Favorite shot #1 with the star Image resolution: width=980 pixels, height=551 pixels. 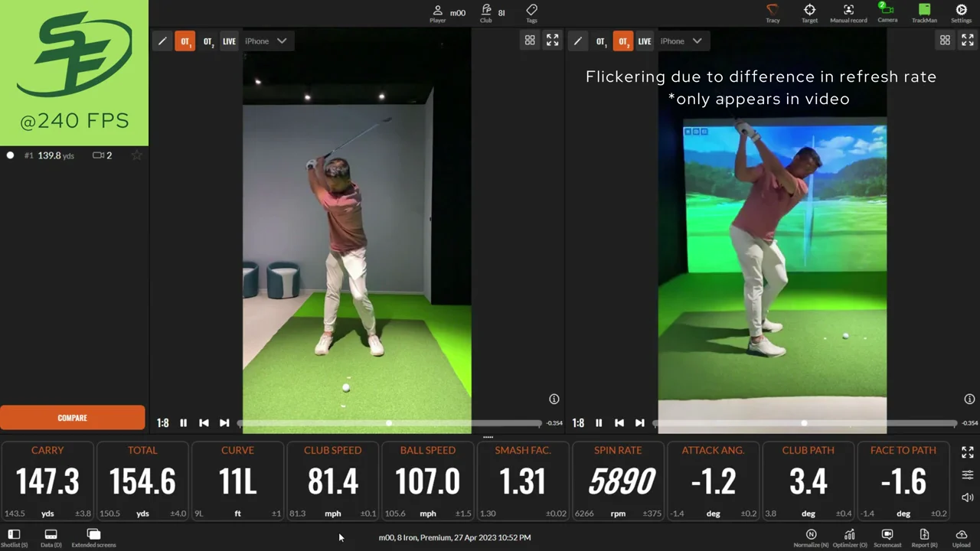136,155
